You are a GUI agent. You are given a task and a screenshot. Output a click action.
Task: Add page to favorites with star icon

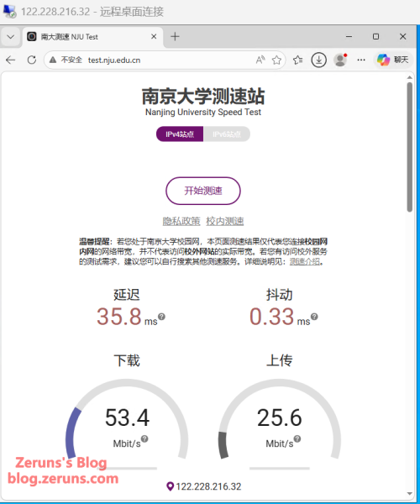(x=276, y=60)
